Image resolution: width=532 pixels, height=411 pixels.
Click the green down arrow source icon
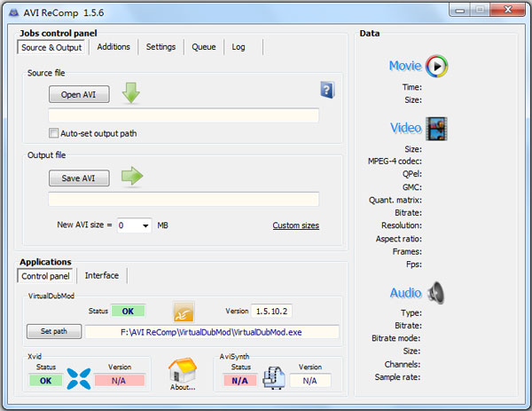tap(131, 93)
